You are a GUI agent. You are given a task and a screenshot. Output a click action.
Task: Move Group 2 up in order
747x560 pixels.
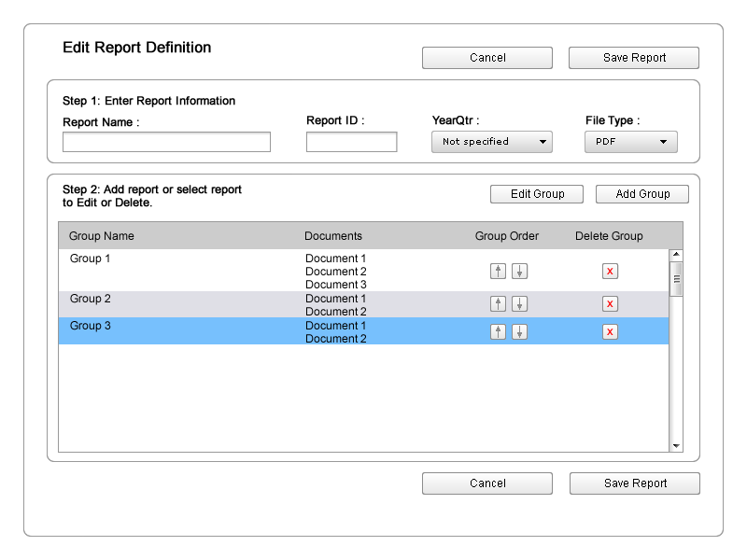(x=499, y=304)
